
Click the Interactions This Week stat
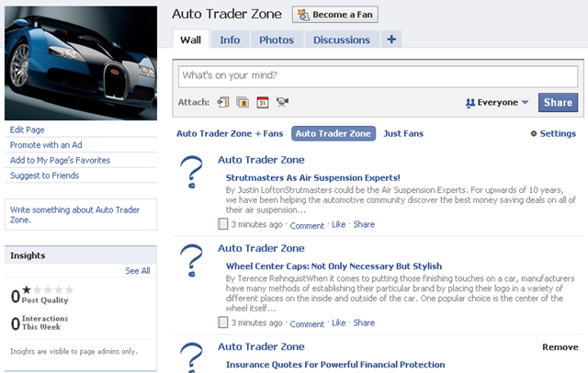[40, 322]
